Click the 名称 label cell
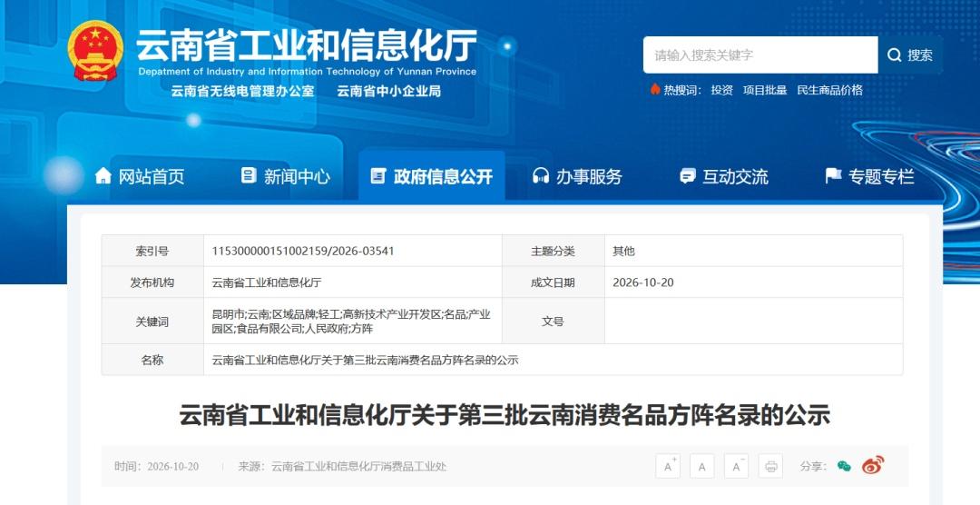The width and height of the screenshot is (980, 505). (152, 360)
